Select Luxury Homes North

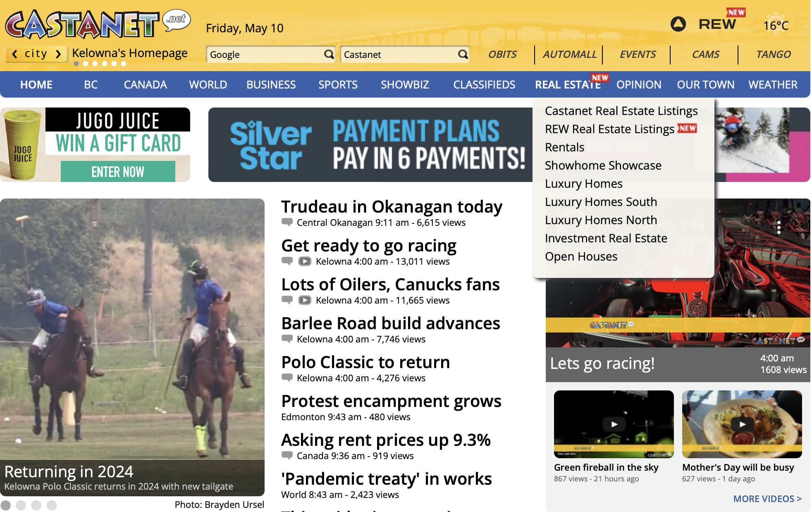click(601, 220)
